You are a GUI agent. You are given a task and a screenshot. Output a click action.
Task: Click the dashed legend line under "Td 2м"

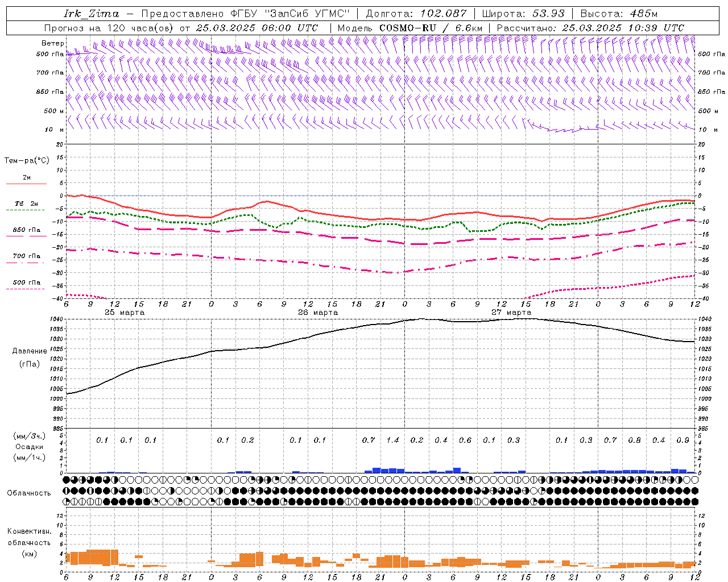26,210
